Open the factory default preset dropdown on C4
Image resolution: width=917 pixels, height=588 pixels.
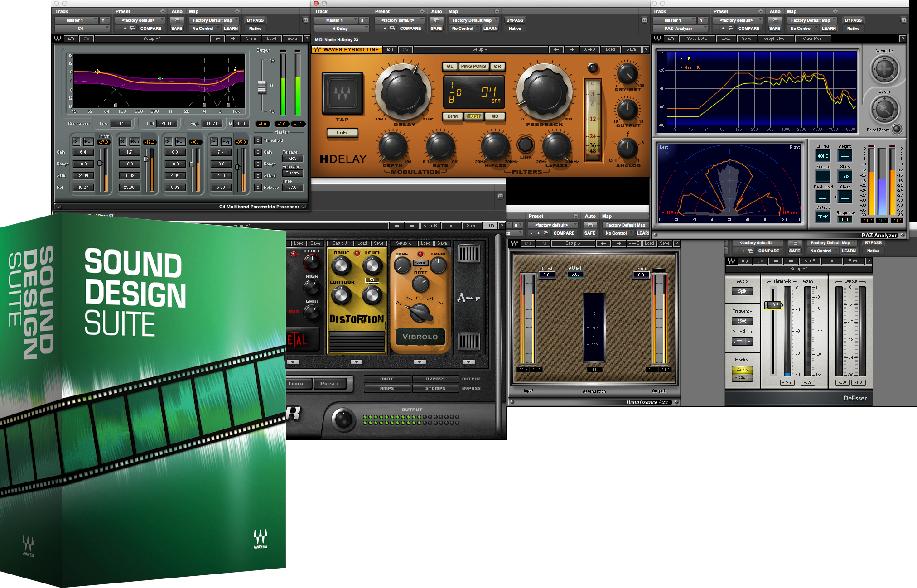coord(140,20)
